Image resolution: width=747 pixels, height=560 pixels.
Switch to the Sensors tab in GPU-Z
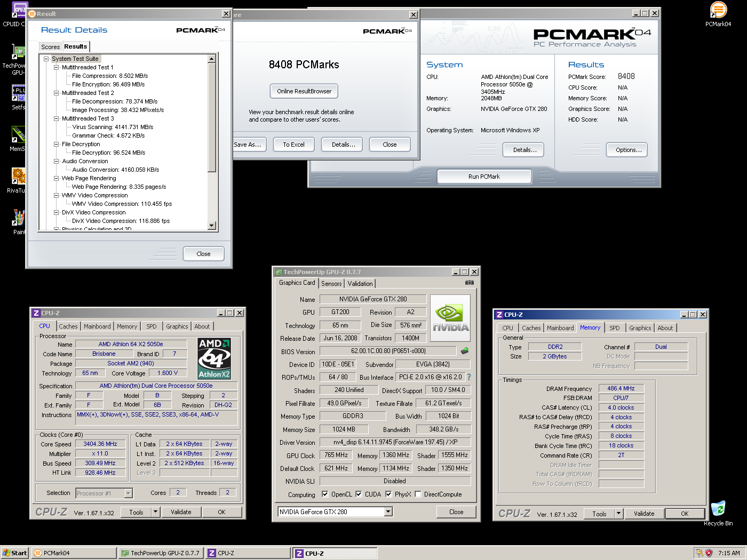click(331, 284)
